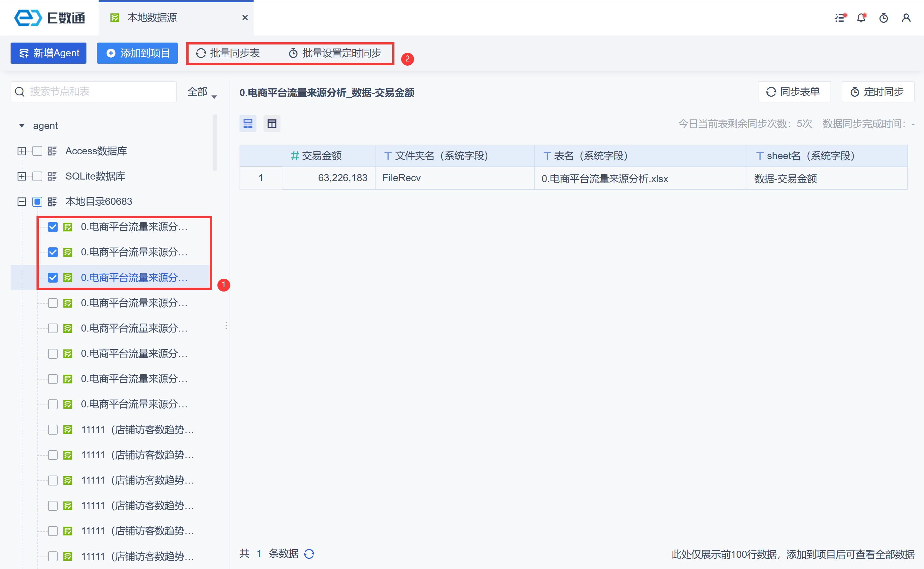Open the notifications bell
Image resolution: width=924 pixels, height=569 pixels.
862,18
